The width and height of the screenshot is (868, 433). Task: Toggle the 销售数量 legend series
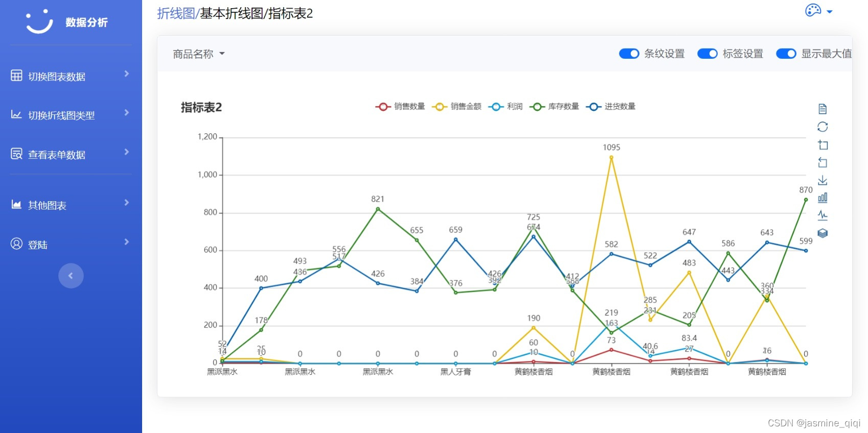point(400,106)
